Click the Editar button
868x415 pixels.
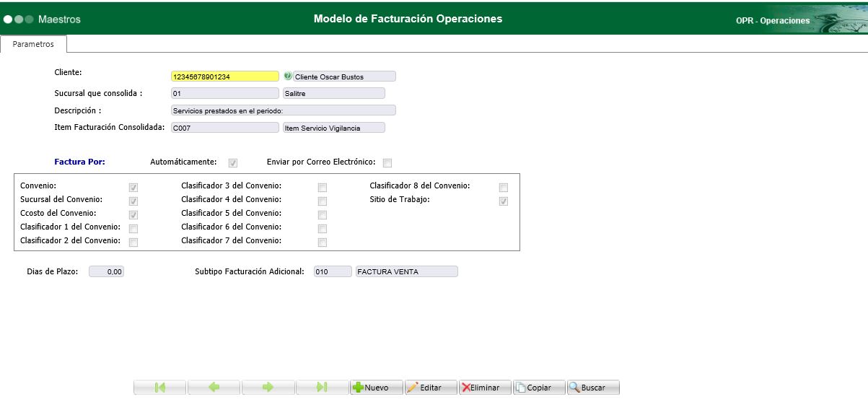point(431,388)
